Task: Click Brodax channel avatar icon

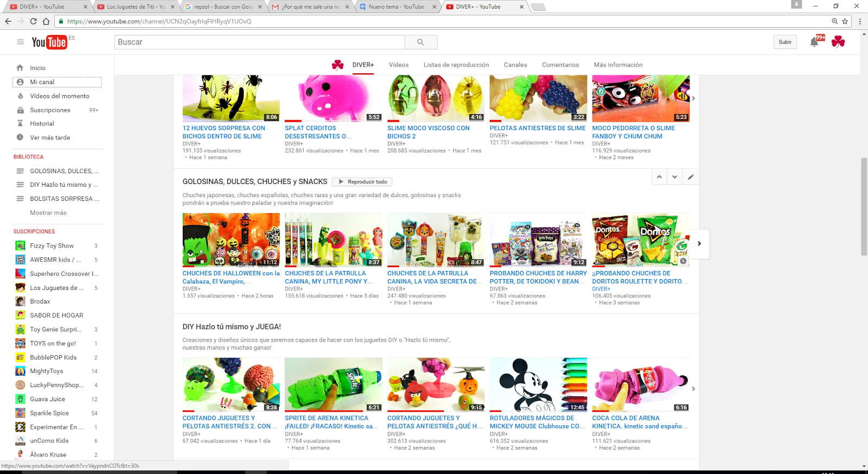Action: [20, 301]
